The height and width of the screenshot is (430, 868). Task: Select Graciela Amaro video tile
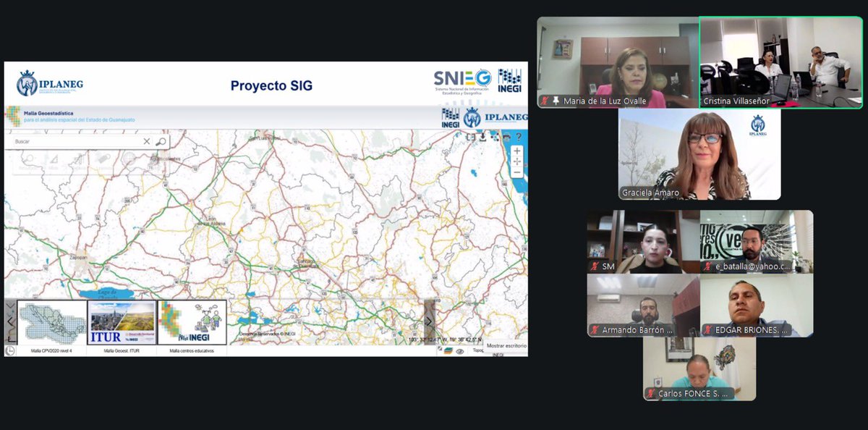699,154
